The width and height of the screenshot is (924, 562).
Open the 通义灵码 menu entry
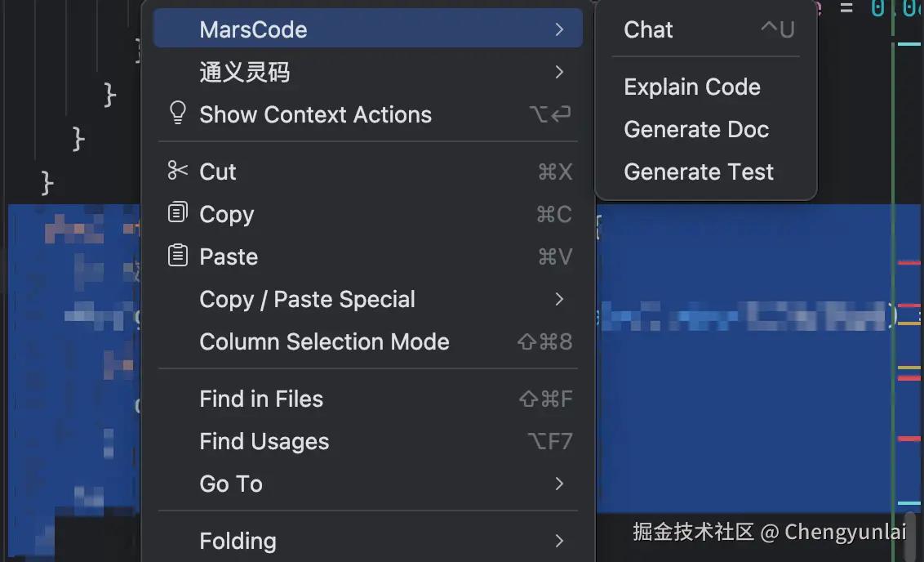245,72
